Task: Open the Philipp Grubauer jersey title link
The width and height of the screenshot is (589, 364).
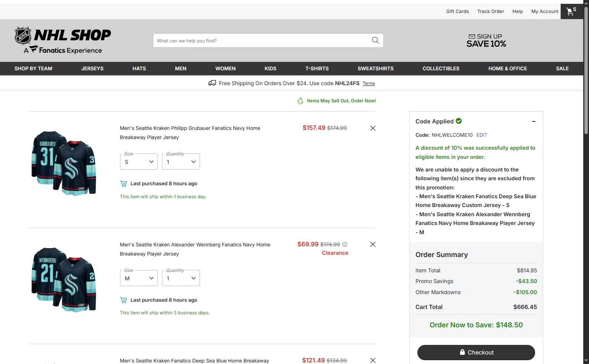Action: pos(190,133)
